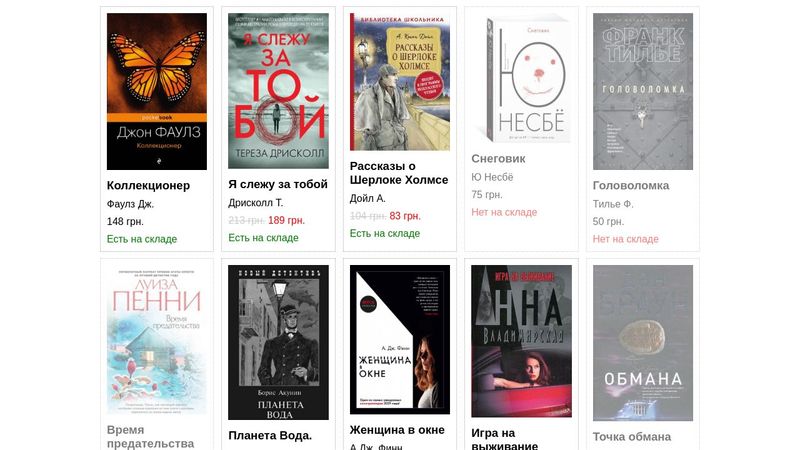Image resolution: width=800 pixels, height=450 pixels.
Task: Select the Женщина в окне cover
Action: pos(399,340)
